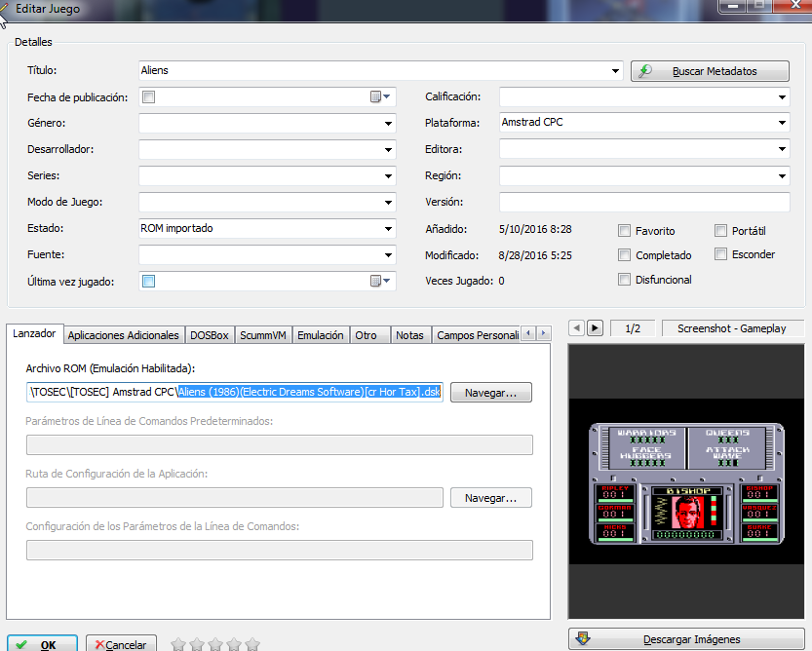This screenshot has height=651, width=812.
Task: Enable the Favorito checkbox
Action: pyautogui.click(x=625, y=231)
